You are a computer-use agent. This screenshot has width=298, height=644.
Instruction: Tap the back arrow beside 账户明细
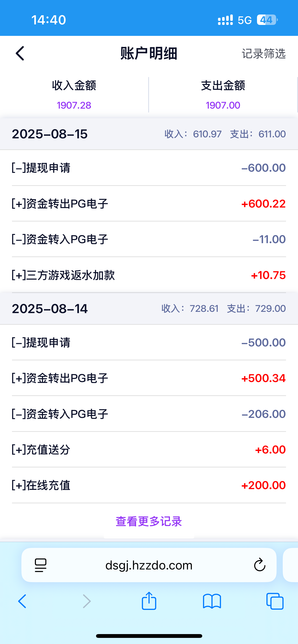[x=20, y=53]
